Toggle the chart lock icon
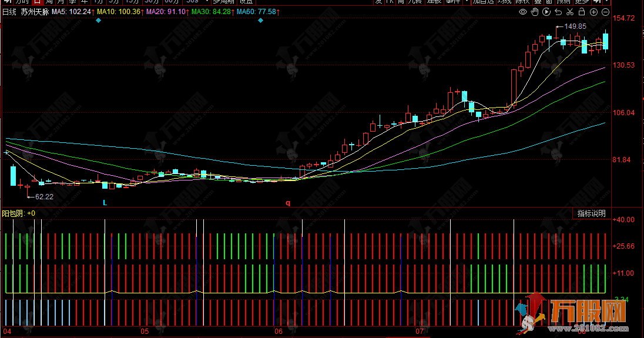Viewport: 644px width, 338px height. [x=582, y=12]
